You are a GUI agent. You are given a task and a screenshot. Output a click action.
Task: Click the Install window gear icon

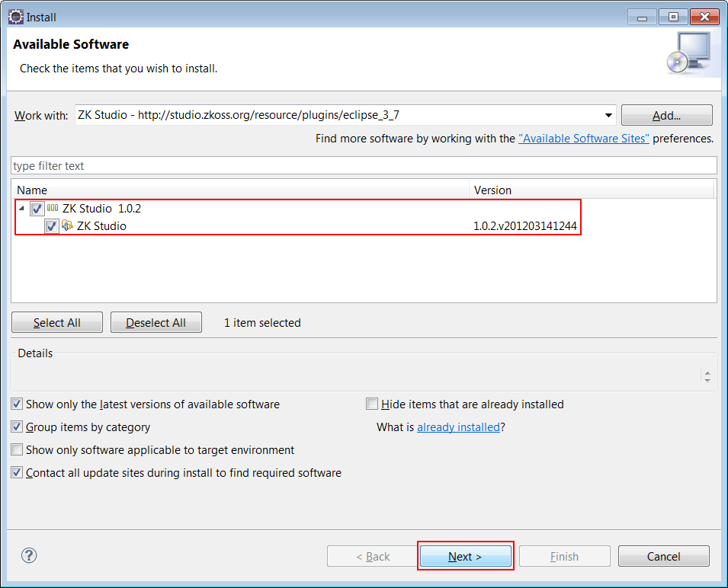(x=15, y=17)
